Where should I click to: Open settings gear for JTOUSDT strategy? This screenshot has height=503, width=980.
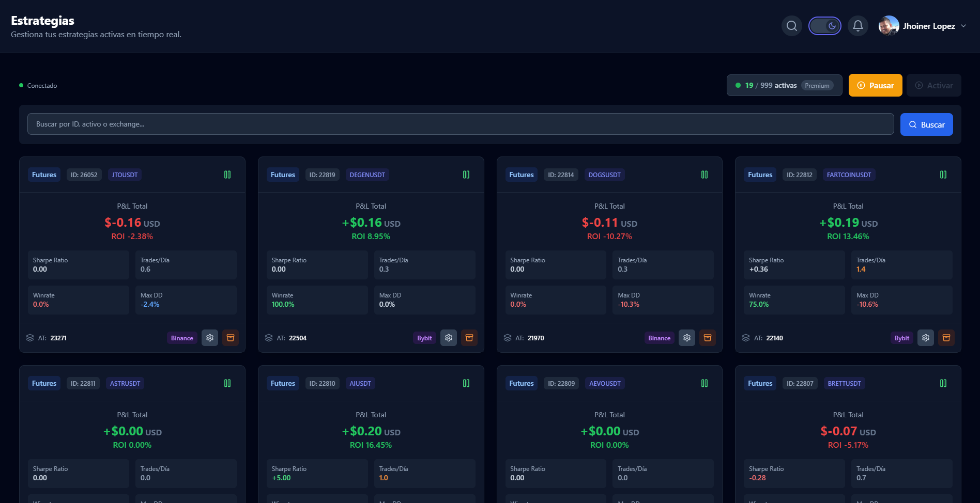[210, 338]
